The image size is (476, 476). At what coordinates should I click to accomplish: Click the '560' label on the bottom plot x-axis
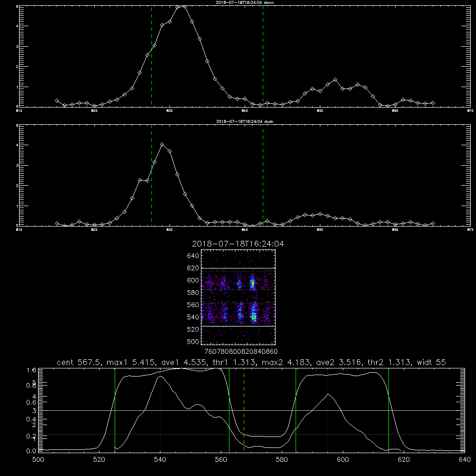pos(221,460)
